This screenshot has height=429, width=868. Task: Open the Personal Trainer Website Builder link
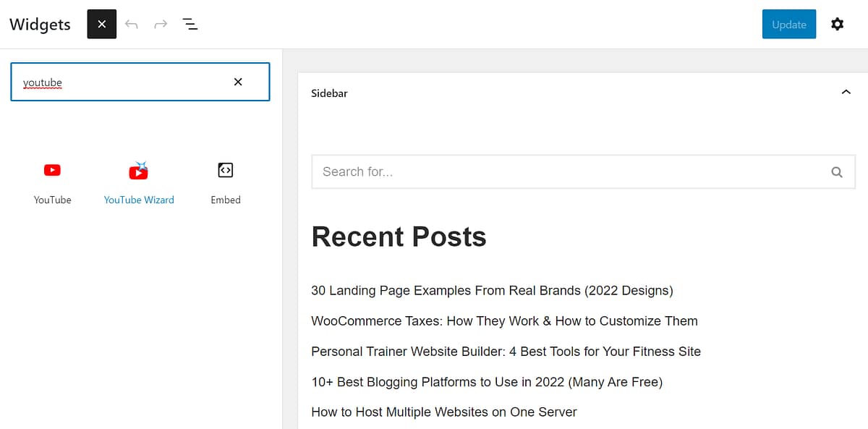pos(506,351)
